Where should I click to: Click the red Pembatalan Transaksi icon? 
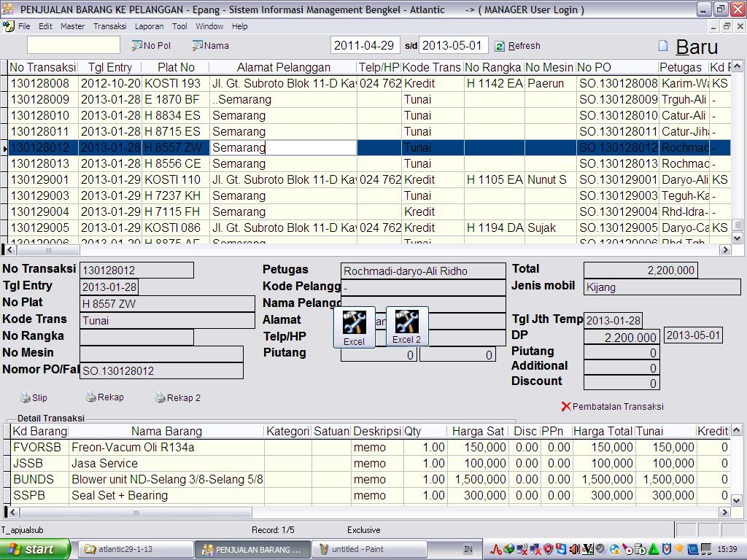566,407
